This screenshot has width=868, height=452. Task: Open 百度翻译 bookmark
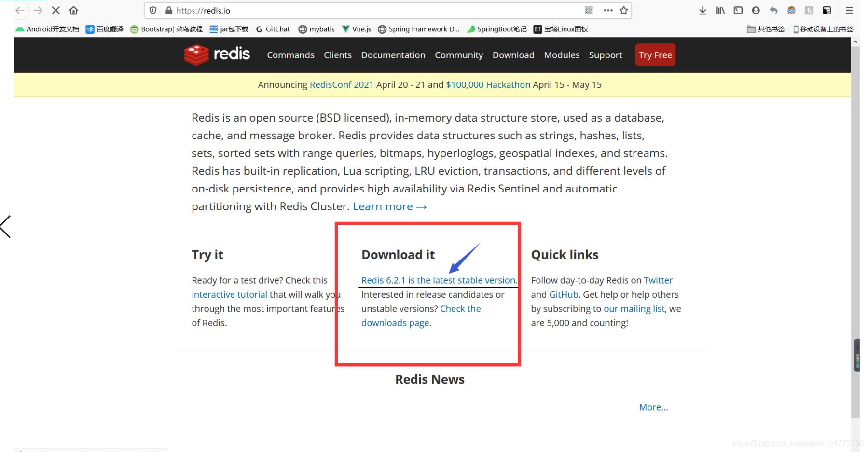(105, 29)
